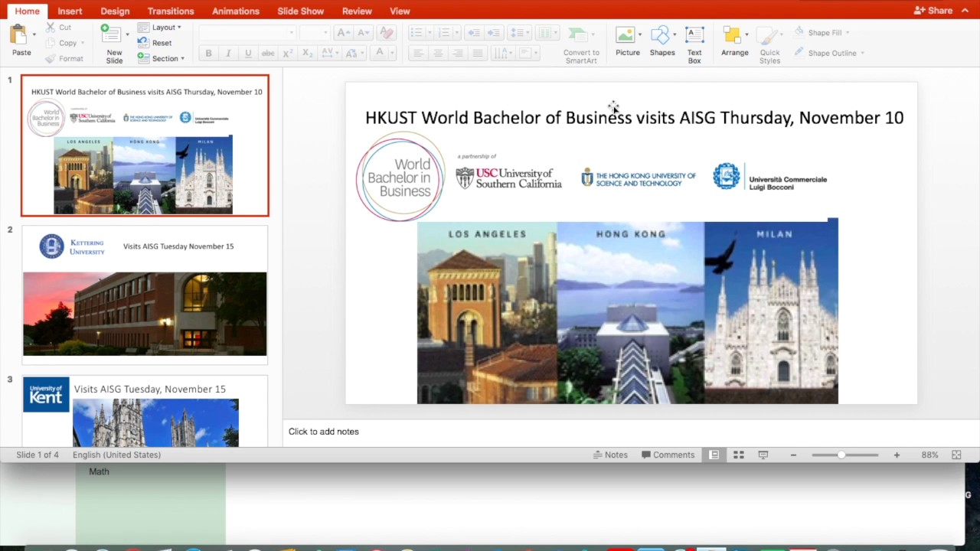The width and height of the screenshot is (980, 551).
Task: Toggle strikethrough formatting
Action: [x=268, y=54]
